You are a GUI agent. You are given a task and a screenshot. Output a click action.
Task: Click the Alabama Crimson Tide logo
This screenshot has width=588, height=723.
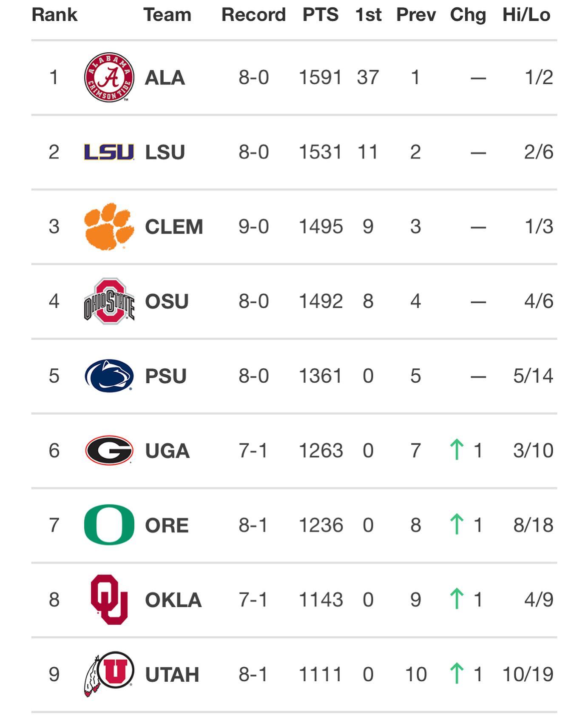109,77
